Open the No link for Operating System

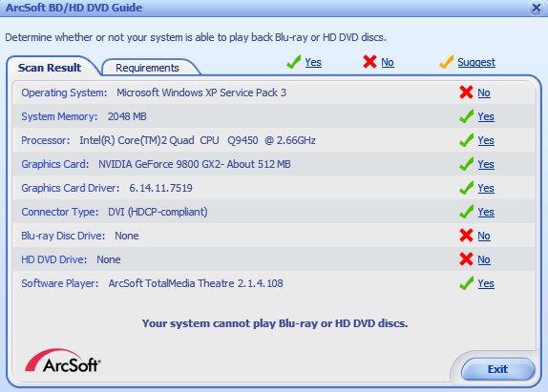click(484, 93)
